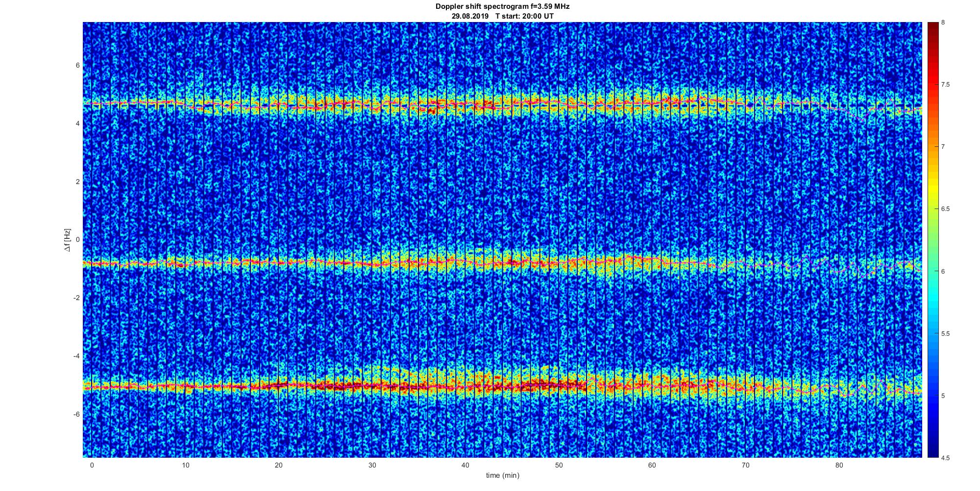Click the lower signal trace near -5 Hz
The width and height of the screenshot is (980, 491).
coord(502,386)
